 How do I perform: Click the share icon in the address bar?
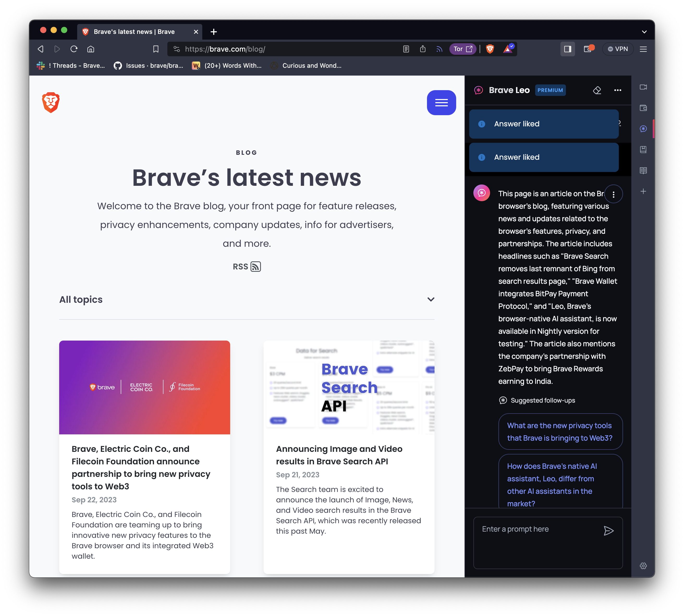422,49
